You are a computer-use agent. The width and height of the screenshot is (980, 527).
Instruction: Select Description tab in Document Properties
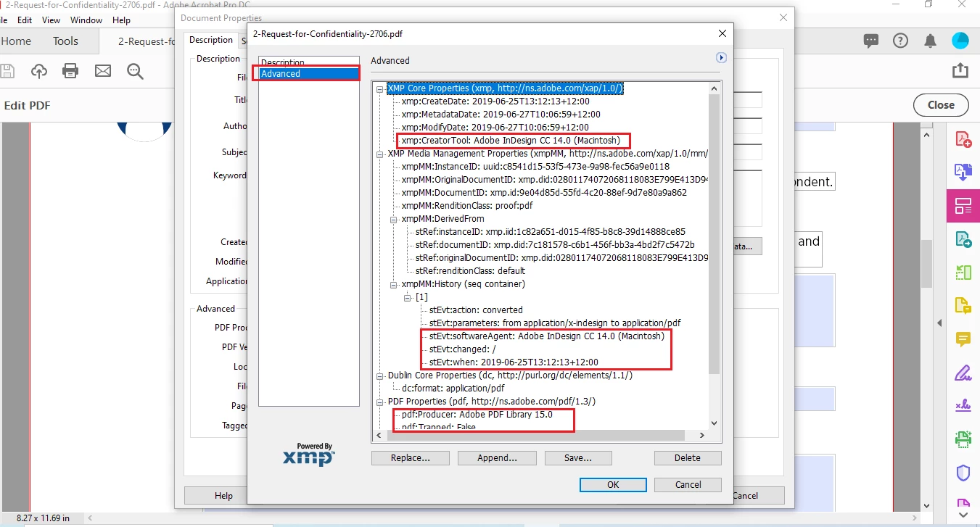[x=211, y=40]
